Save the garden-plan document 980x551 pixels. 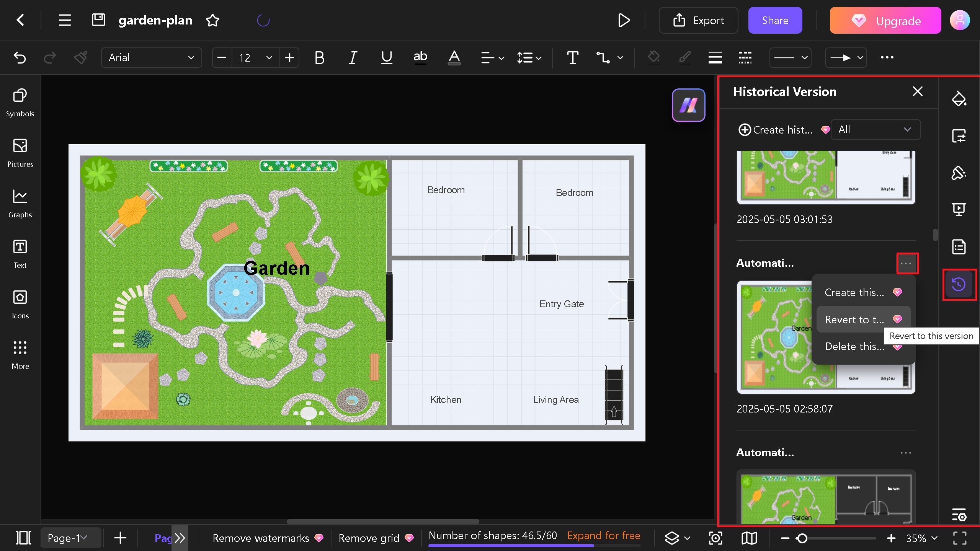coord(98,20)
